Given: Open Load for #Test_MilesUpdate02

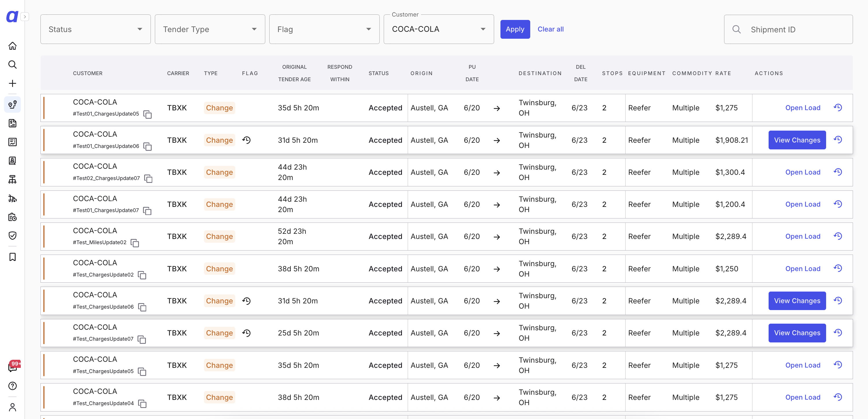Looking at the screenshot, I should click(x=803, y=236).
